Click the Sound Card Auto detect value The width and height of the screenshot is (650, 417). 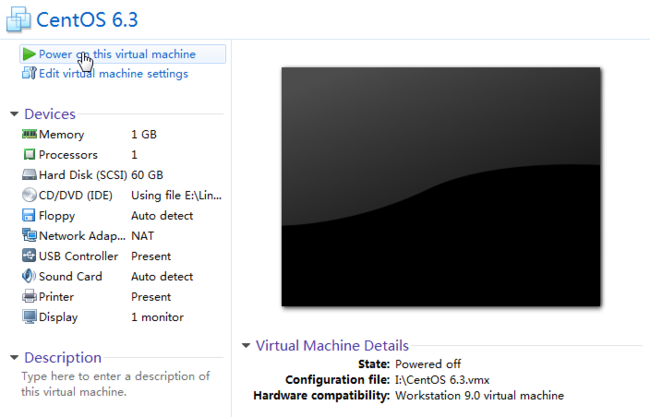click(162, 276)
